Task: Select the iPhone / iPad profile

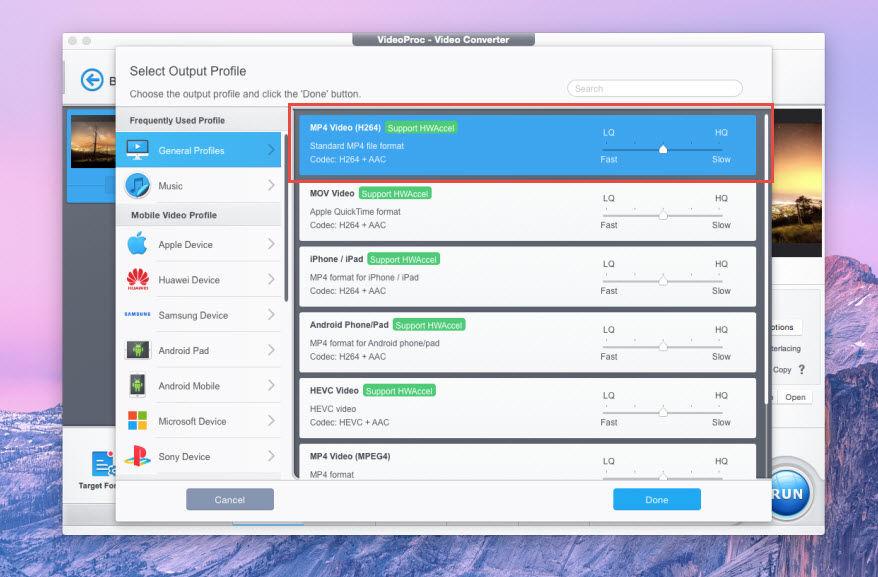Action: click(527, 276)
